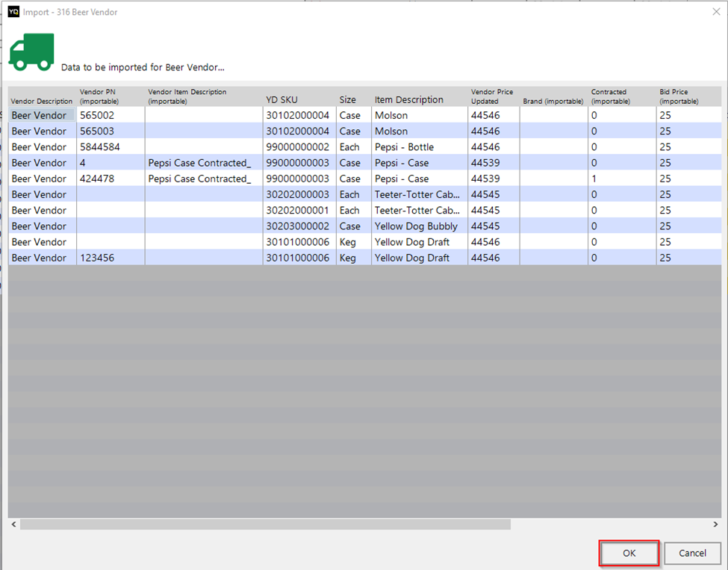Click empty Vendor Item Description in PN 565002 row
The width and height of the screenshot is (728, 570).
[204, 115]
